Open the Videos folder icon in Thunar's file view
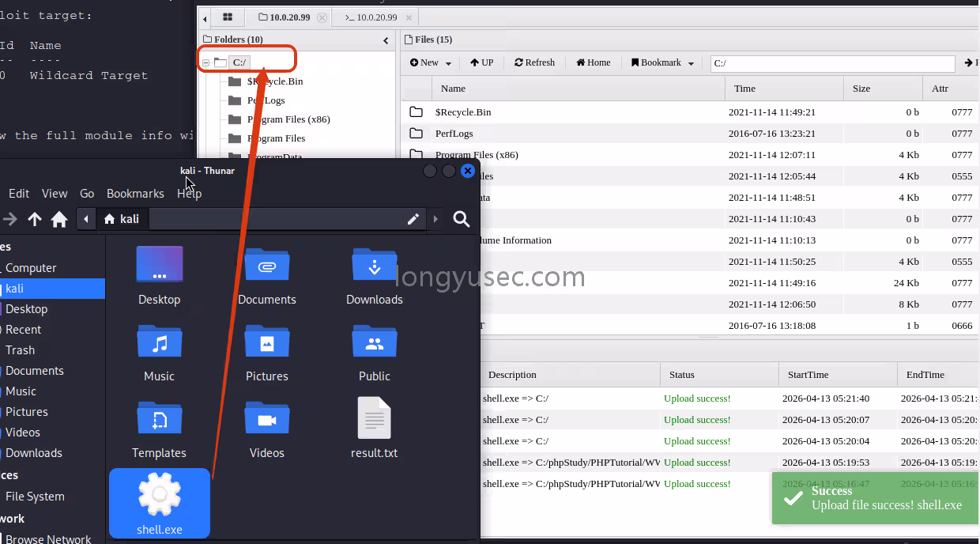Viewport: 980px width, 544px height. [267, 417]
